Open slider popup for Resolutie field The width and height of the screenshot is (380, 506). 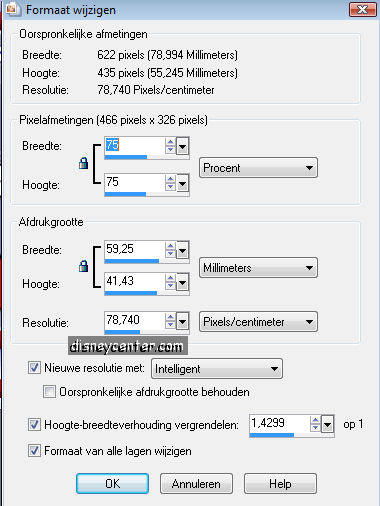point(183,322)
